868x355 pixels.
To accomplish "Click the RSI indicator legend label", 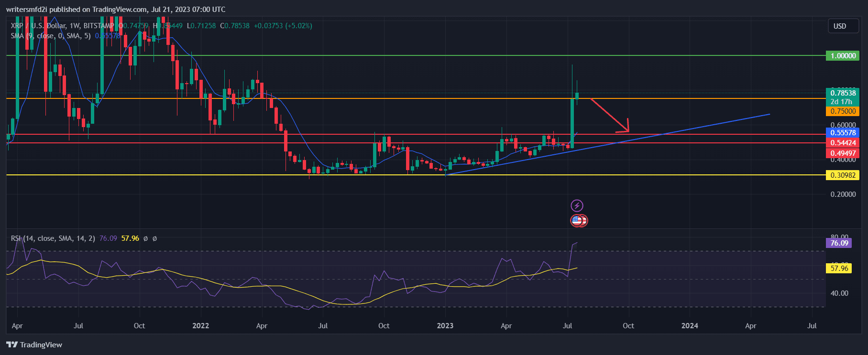I will tap(53, 238).
